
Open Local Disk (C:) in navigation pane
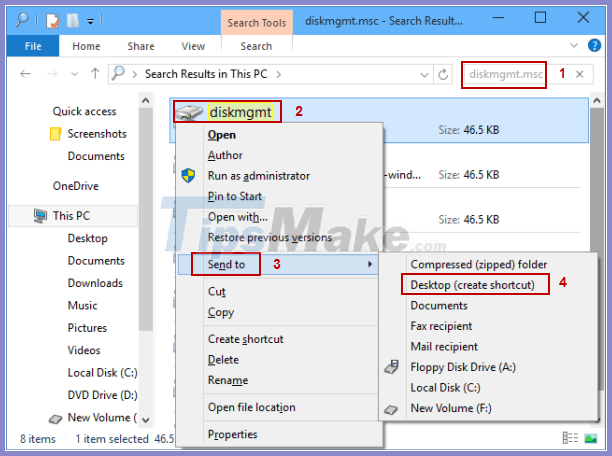(x=102, y=372)
